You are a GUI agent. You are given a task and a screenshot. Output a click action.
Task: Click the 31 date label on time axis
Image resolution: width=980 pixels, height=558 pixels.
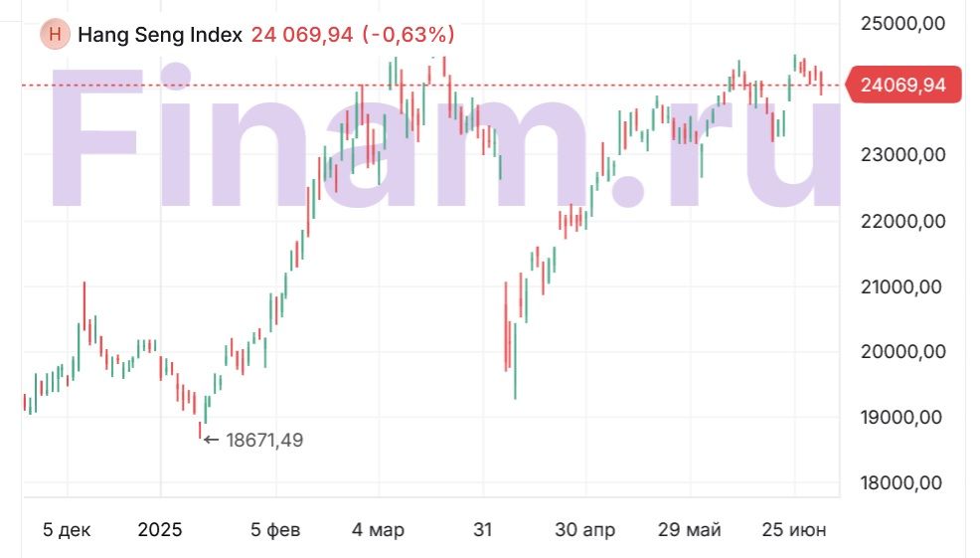click(482, 530)
